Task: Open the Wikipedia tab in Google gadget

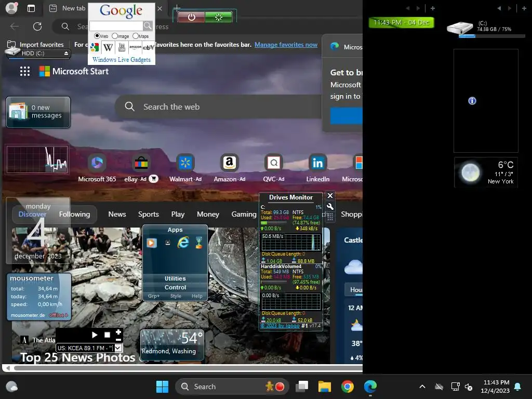Action: [x=108, y=47]
